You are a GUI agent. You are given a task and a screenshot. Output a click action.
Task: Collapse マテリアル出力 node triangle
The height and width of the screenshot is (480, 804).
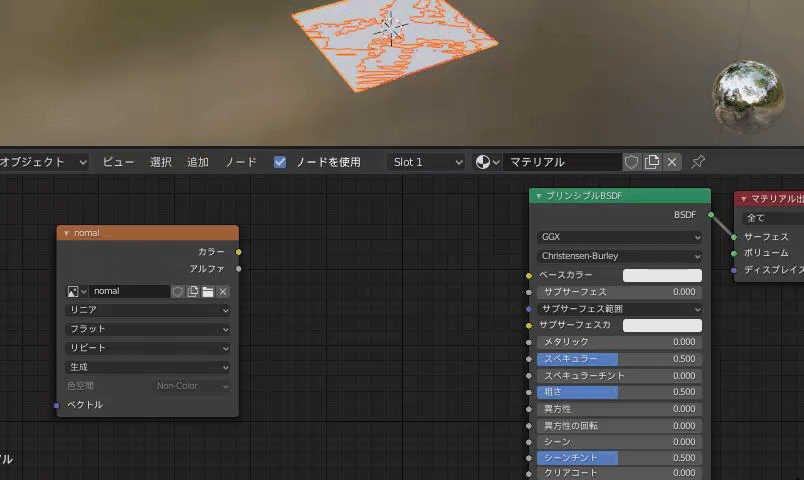point(743,199)
